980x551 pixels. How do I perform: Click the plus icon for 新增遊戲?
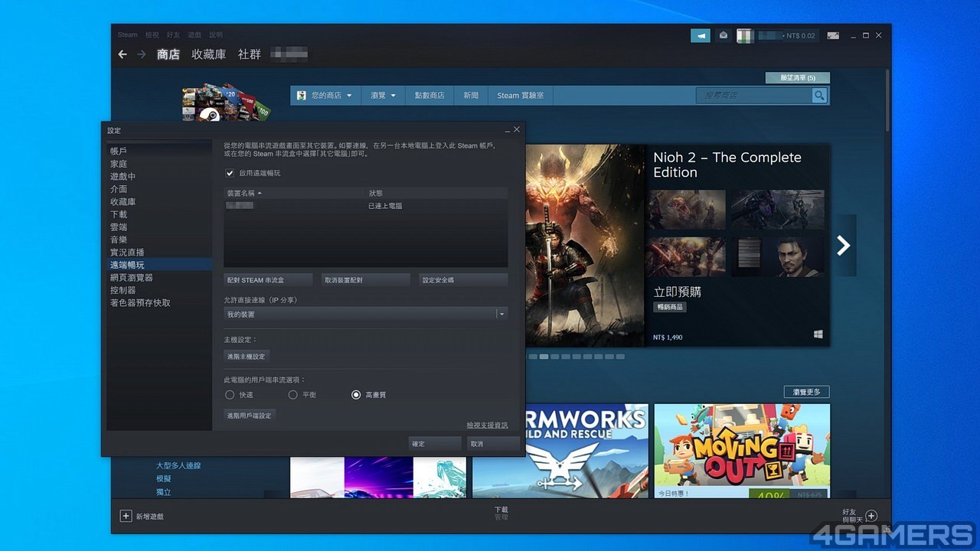pos(126,516)
